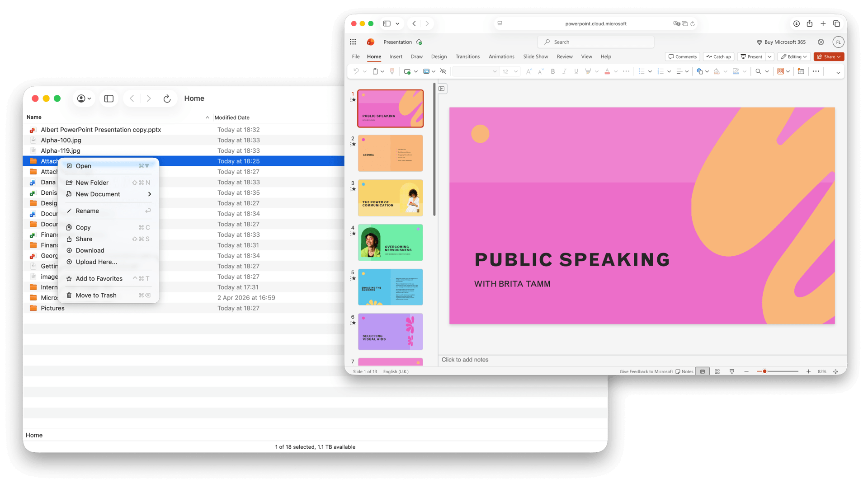Toggle the slide thumbnail panel collapse button
This screenshot has height=488, width=868.
tap(442, 89)
